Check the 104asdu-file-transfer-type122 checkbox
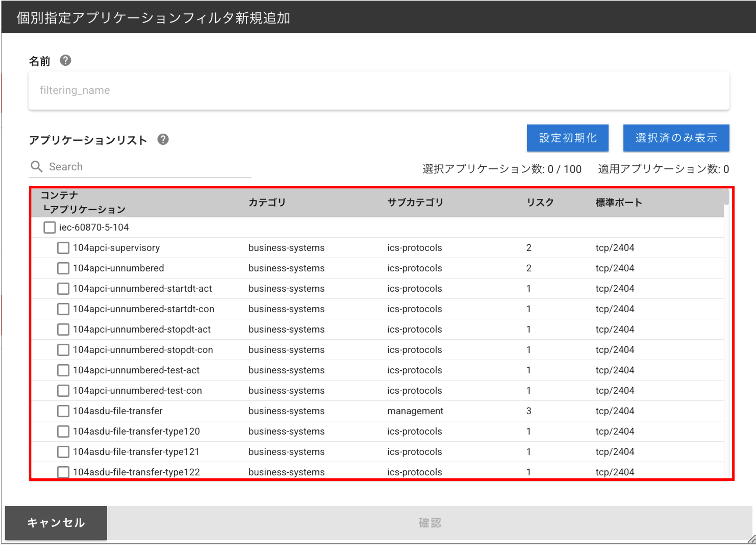The width and height of the screenshot is (756, 545). (x=63, y=472)
